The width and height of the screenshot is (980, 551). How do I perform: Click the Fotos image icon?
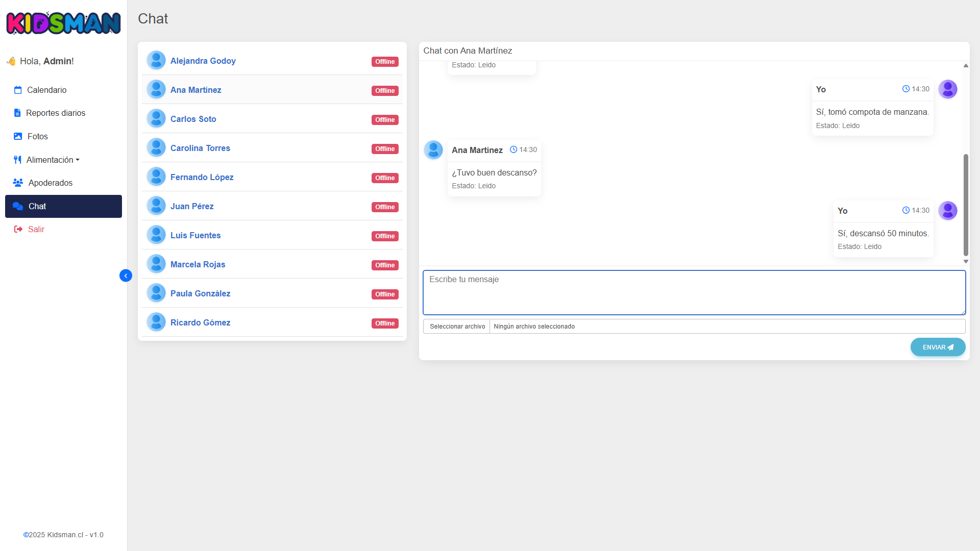pos(18,136)
